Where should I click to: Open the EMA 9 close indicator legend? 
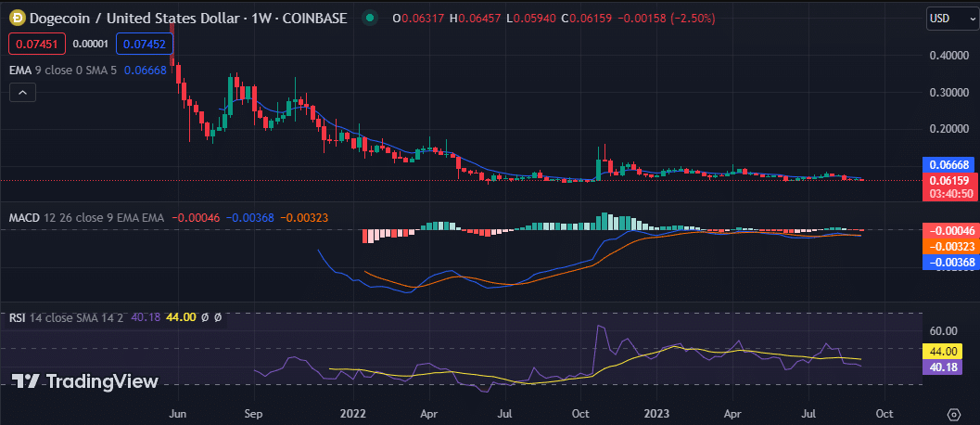62,71
